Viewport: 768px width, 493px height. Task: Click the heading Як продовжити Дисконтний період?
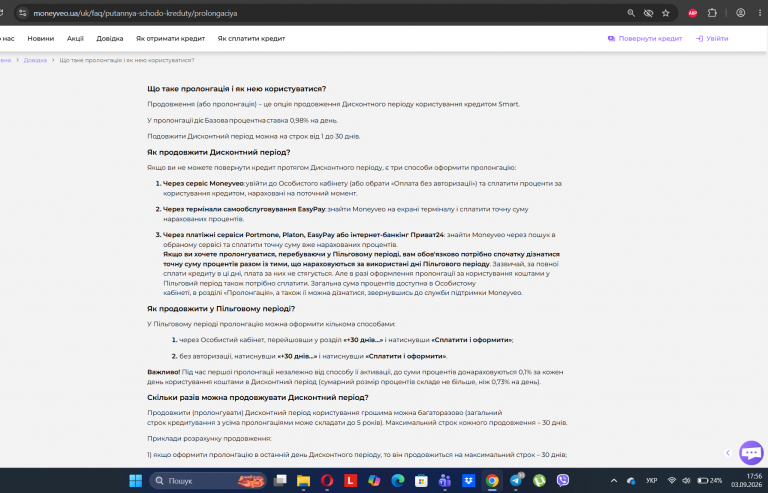coord(218,152)
